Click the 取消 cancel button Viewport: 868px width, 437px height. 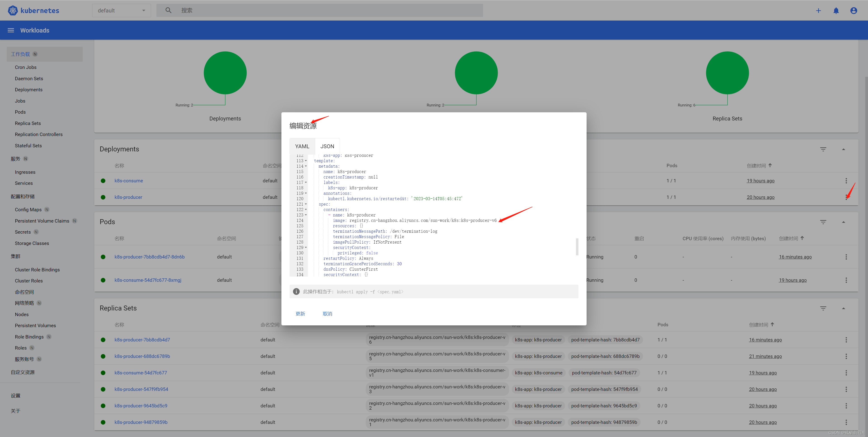click(x=327, y=314)
